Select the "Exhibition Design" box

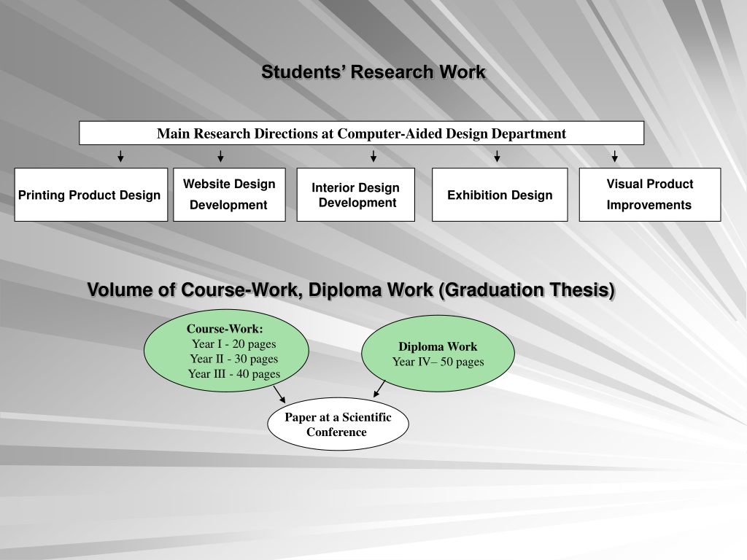point(500,194)
